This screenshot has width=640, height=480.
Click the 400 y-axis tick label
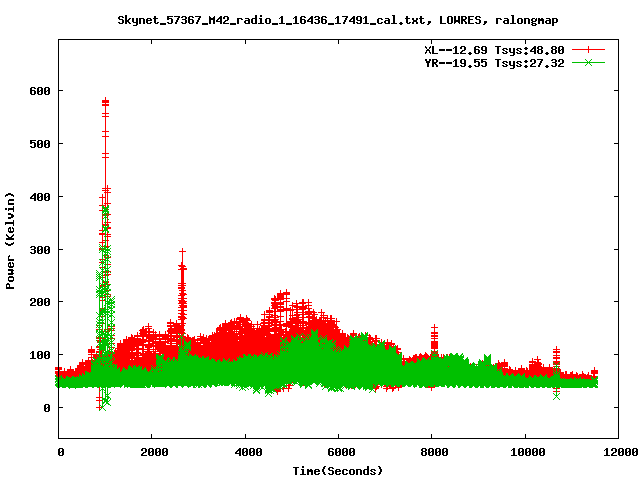tap(40, 197)
